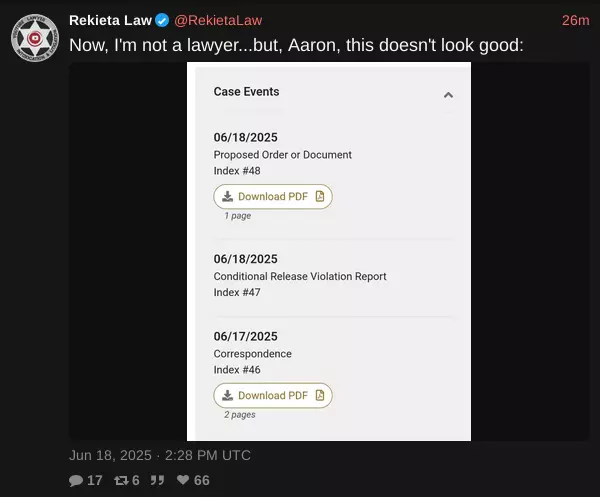Screen dimensions: 600x497
Task: Click download arrow icon for Index #48
Action: [x=227, y=197]
